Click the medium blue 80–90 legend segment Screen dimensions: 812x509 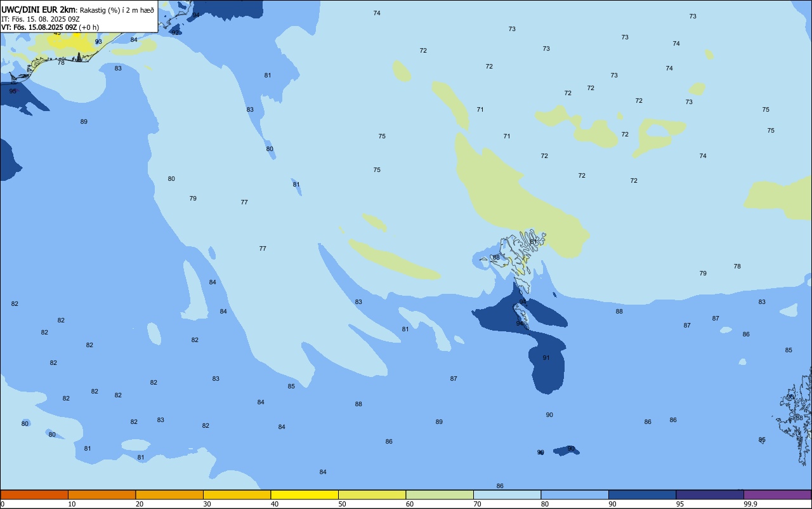(575, 494)
